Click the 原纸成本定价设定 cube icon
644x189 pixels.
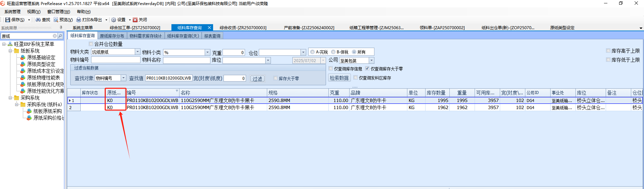tap(23, 71)
